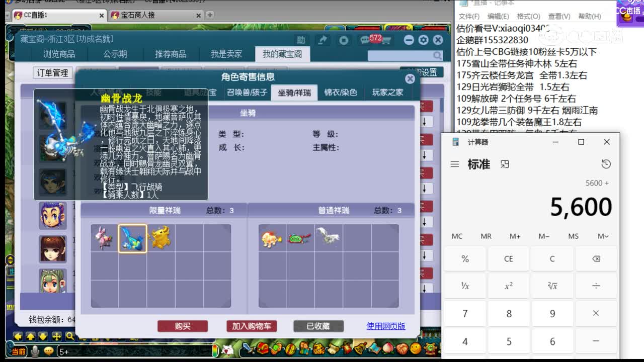Image resolution: width=644 pixels, height=362 pixels.
Task: Click the magnifier on the game navigation toolbar
Action: tap(69, 335)
